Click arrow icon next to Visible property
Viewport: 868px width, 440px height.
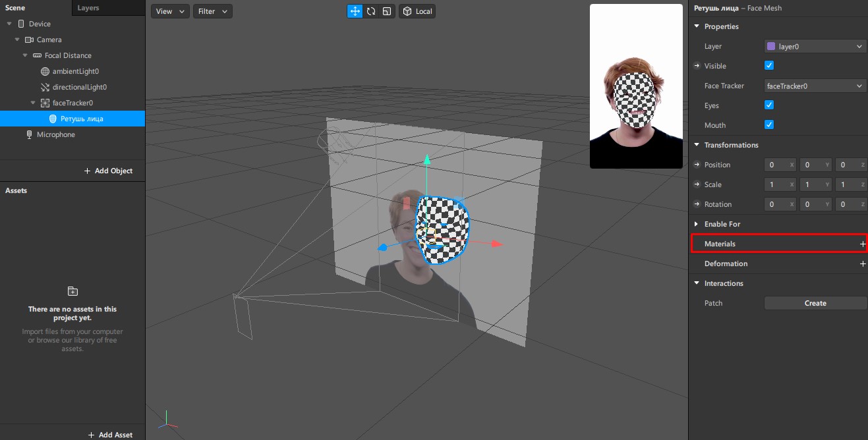click(697, 66)
